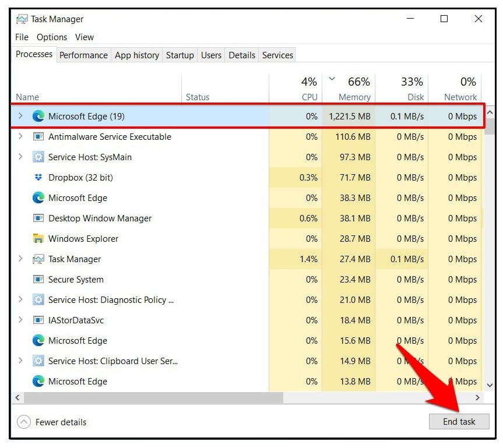Expand the Service Host: SysMain row
This screenshot has width=503, height=448.
click(20, 157)
